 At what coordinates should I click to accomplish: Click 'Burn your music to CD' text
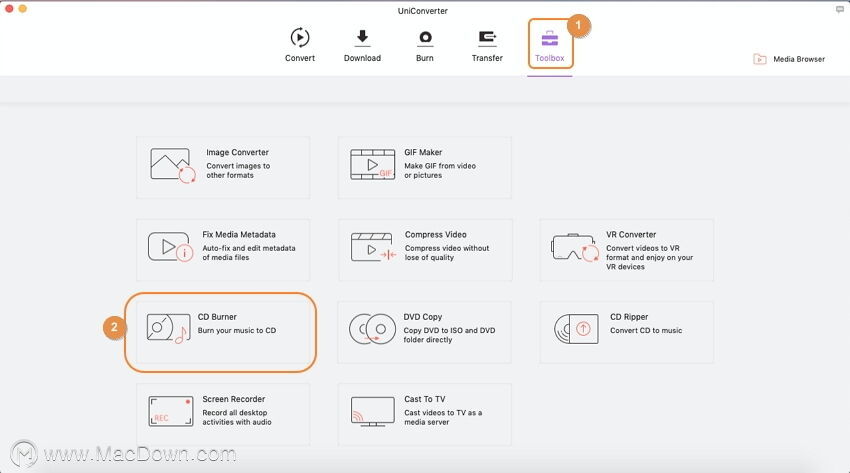237,331
